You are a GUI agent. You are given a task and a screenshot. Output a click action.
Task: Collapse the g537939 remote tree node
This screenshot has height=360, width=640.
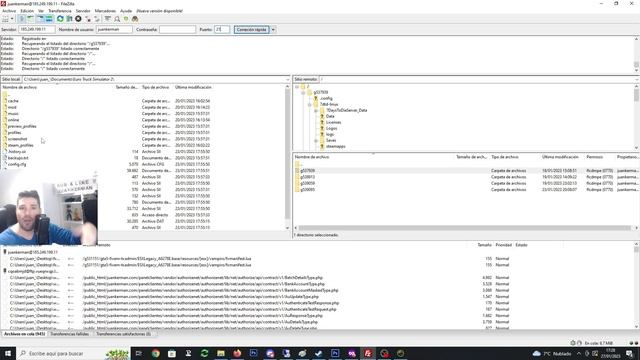tap(303, 93)
